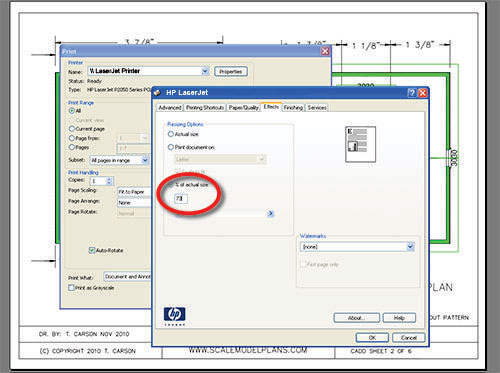Click the Copies number field
The height and width of the screenshot is (373, 500).
[98, 181]
